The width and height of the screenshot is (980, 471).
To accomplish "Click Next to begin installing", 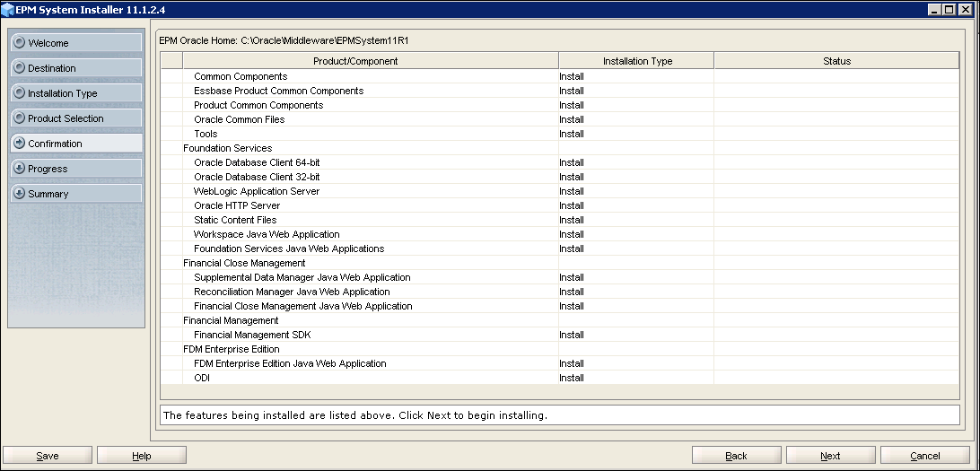I will pos(830,456).
